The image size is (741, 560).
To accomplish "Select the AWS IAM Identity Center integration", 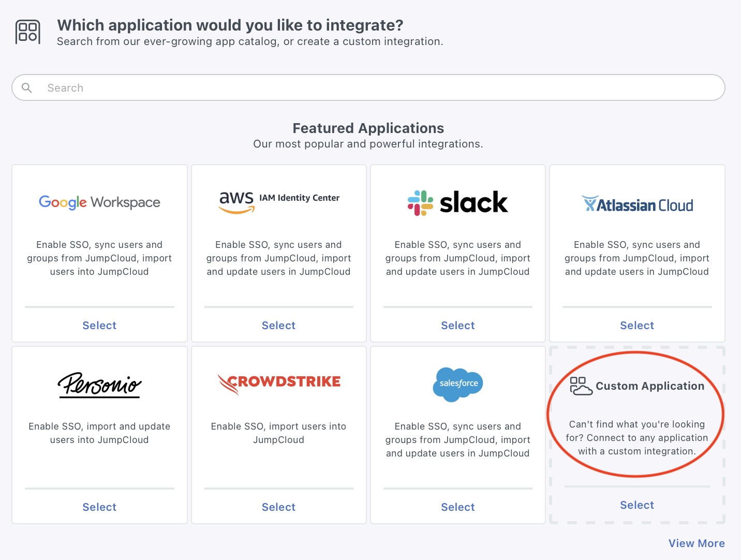I will [278, 325].
